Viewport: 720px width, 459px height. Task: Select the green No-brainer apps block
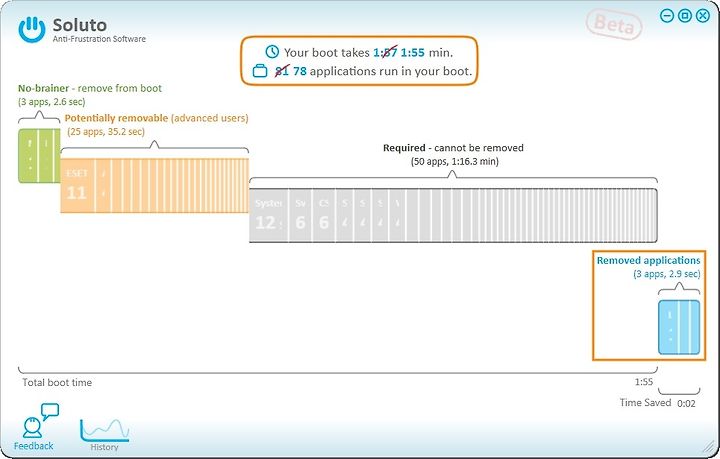pyautogui.click(x=39, y=156)
